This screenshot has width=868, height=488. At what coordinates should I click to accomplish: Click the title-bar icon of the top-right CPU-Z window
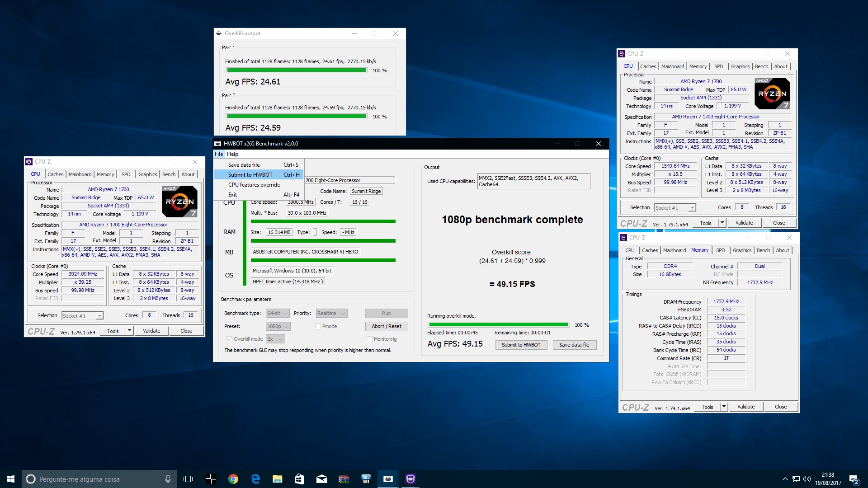[622, 53]
